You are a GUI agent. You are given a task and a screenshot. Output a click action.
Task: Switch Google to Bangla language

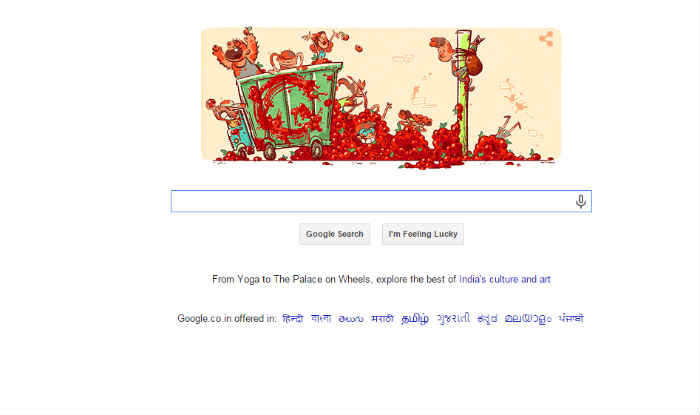point(321,319)
